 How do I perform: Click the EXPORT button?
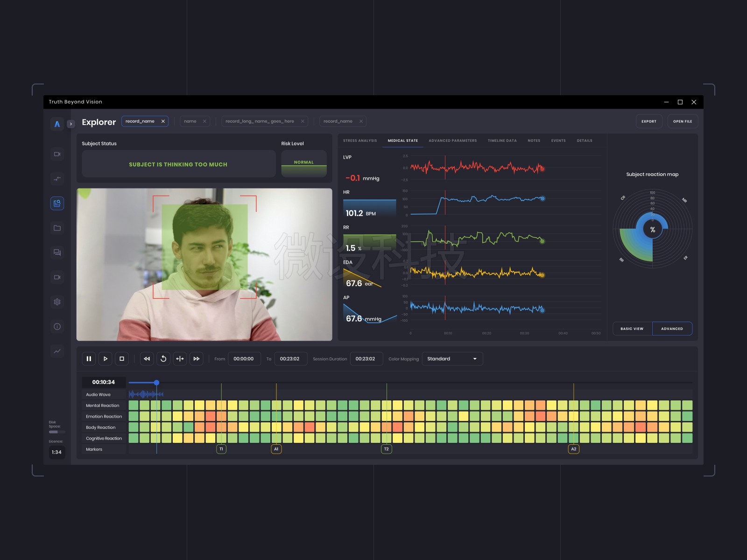point(649,121)
